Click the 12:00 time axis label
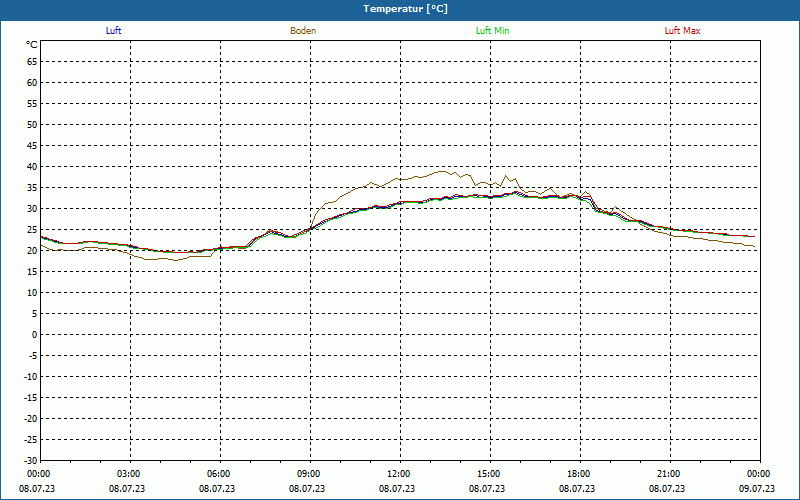 point(398,474)
